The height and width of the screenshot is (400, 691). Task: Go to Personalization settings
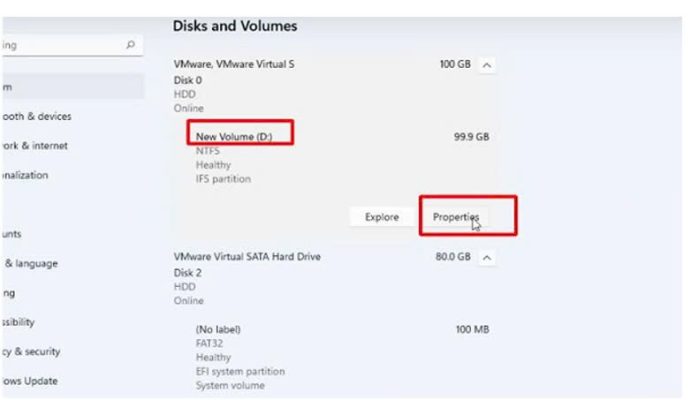(x=25, y=175)
